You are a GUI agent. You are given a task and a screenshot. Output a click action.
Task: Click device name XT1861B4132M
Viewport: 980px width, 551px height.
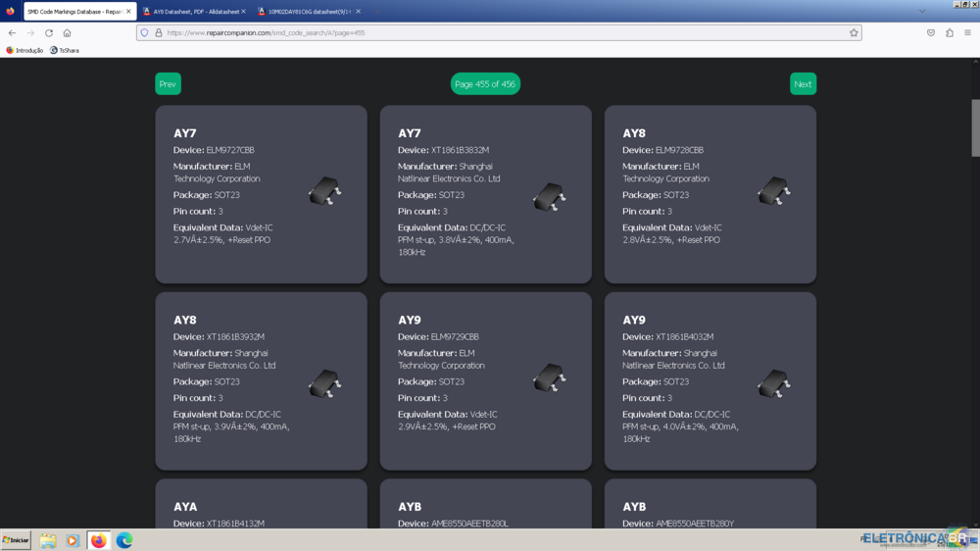click(x=235, y=524)
